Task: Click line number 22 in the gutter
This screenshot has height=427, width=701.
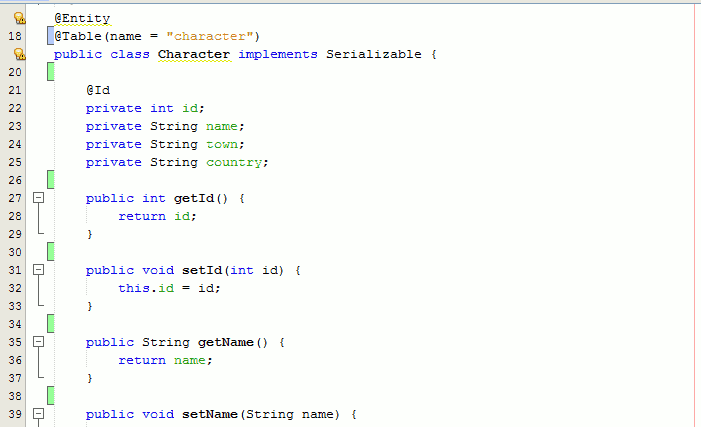Action: point(15,108)
